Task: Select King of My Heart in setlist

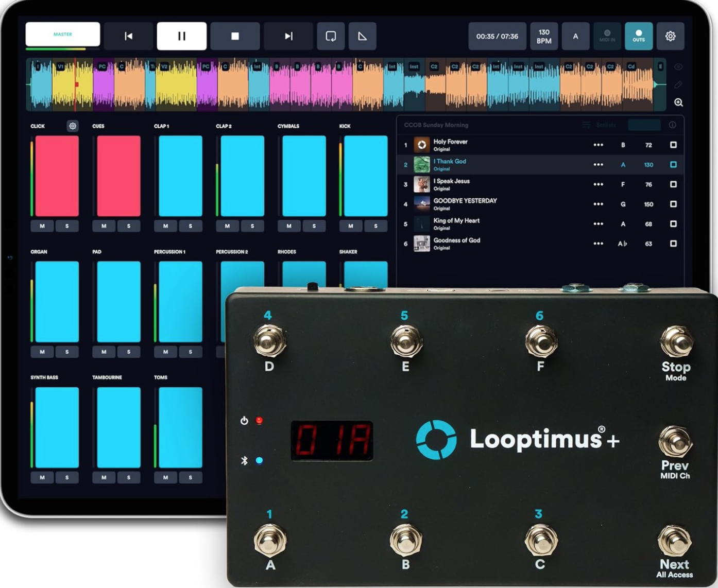Action: coord(540,224)
